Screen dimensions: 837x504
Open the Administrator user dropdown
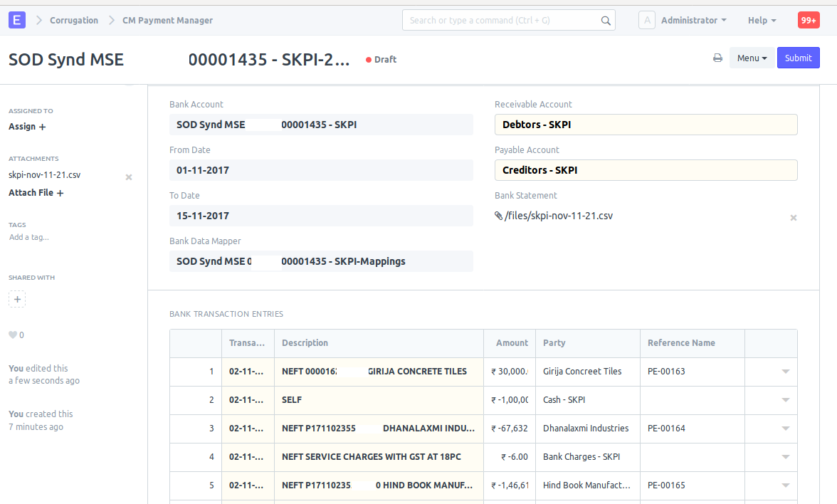[x=693, y=20]
